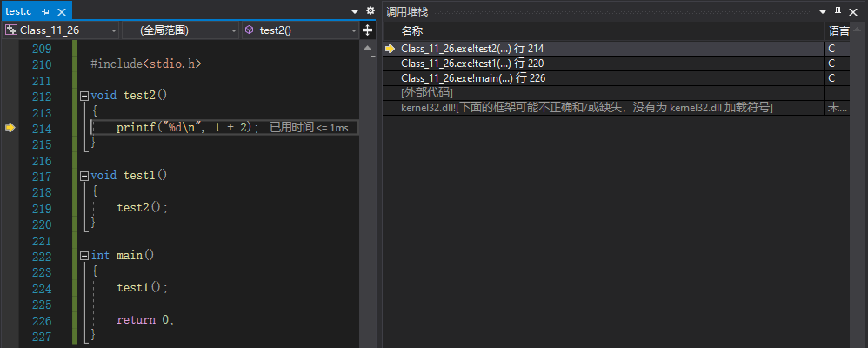Screen dimensions: 868x348
Task: Open the 全局范围 scope dropdown
Action: [x=180, y=30]
